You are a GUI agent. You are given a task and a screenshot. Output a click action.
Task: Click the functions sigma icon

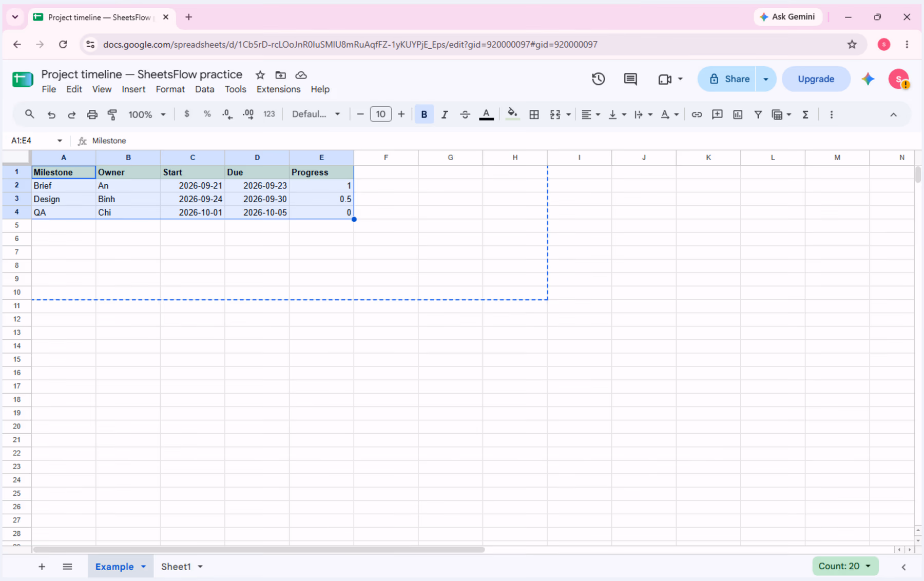pyautogui.click(x=805, y=114)
